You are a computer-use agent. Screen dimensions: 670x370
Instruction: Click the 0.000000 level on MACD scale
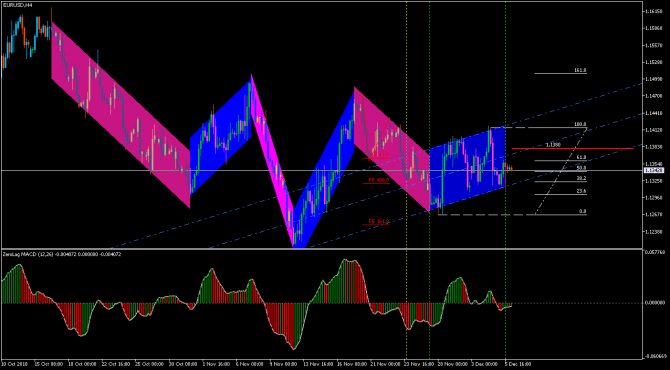655,303
